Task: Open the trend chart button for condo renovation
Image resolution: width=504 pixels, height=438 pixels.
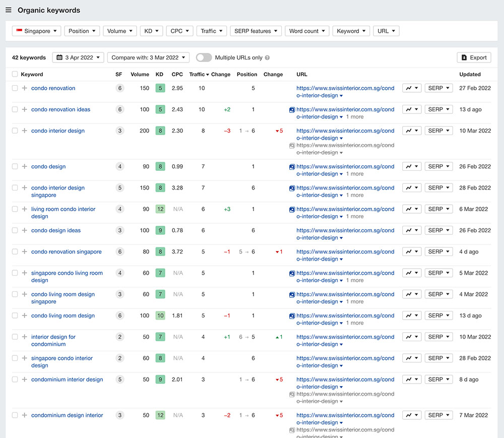Action: 411,88
